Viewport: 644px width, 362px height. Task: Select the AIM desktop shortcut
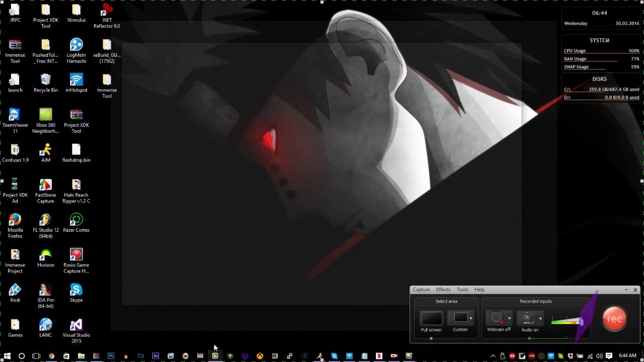coord(46,153)
